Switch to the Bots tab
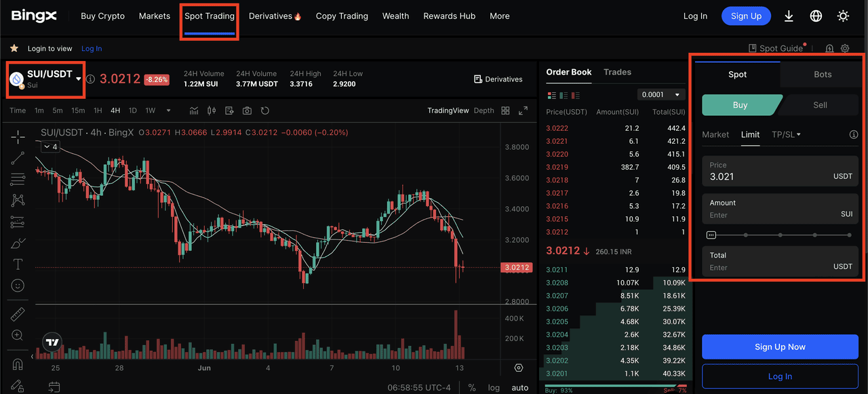868x394 pixels. tap(823, 74)
